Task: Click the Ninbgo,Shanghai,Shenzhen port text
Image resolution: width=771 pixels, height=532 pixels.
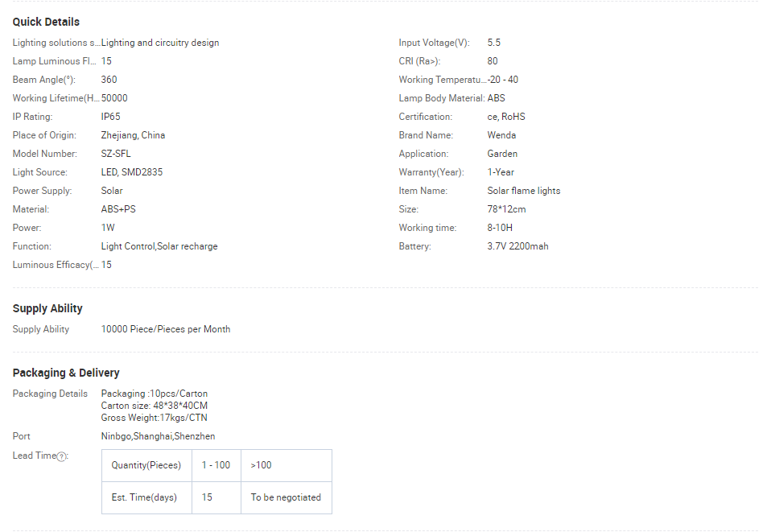Action: coord(158,436)
